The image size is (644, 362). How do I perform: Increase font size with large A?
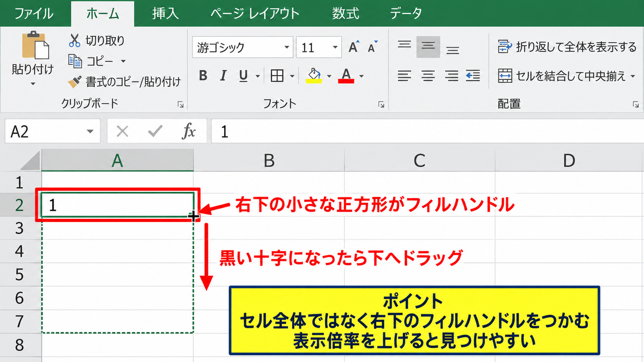tap(354, 47)
